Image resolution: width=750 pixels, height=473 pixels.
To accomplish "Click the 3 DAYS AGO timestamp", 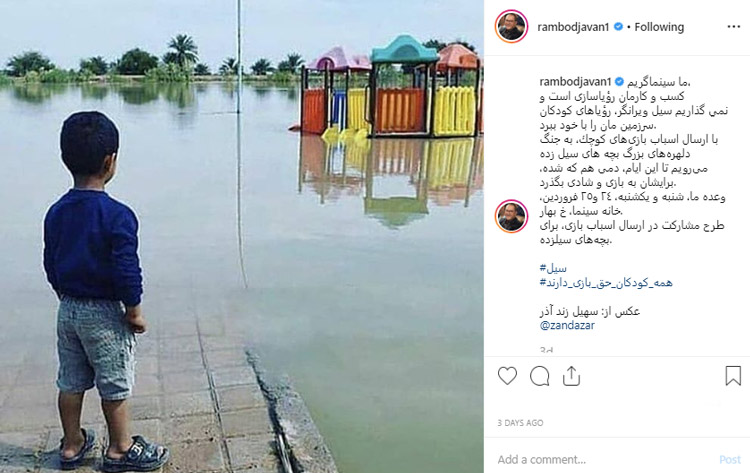I will [520, 423].
